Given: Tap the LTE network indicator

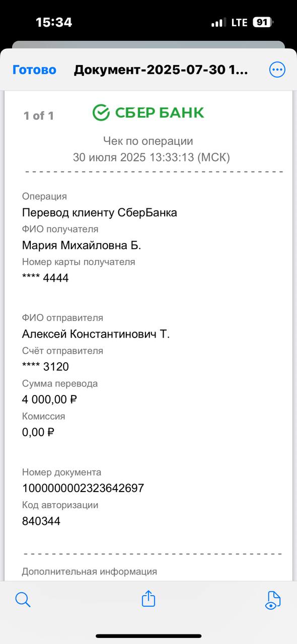Looking at the screenshot, I should click(239, 23).
